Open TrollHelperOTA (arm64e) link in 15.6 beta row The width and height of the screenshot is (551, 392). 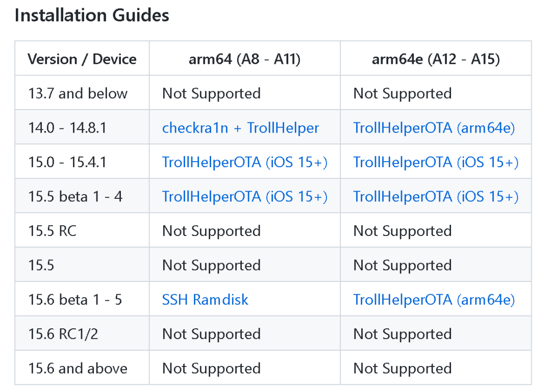[434, 299]
